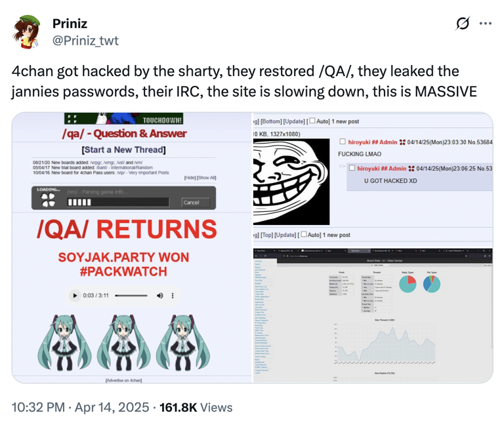
Task: Toggle the Auto checkbox beside the Bottom link
Action: pyautogui.click(x=312, y=121)
